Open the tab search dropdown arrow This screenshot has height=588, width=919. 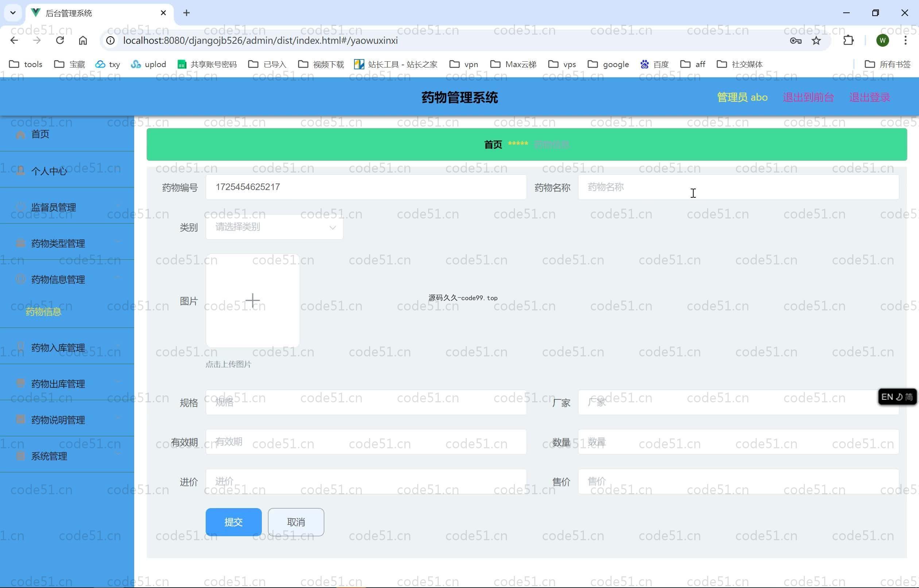[13, 13]
